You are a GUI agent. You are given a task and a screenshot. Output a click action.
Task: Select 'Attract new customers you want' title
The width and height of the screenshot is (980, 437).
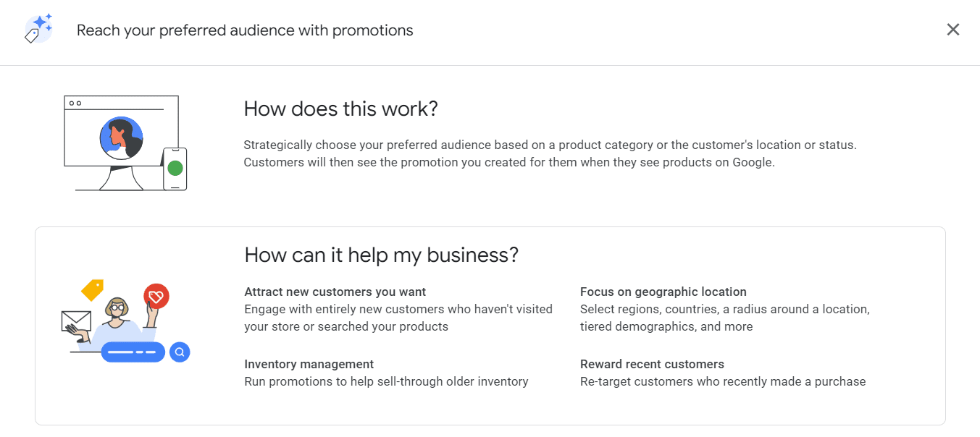[335, 292]
